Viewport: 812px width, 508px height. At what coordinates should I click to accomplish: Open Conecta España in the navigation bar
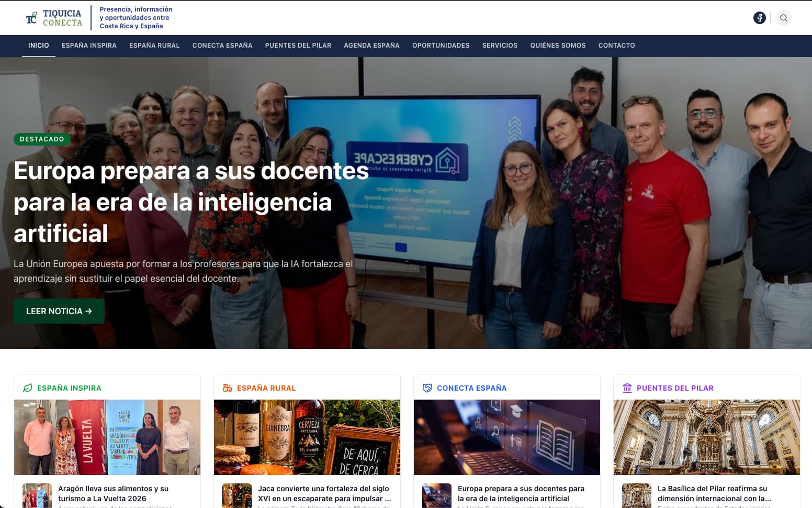click(222, 46)
